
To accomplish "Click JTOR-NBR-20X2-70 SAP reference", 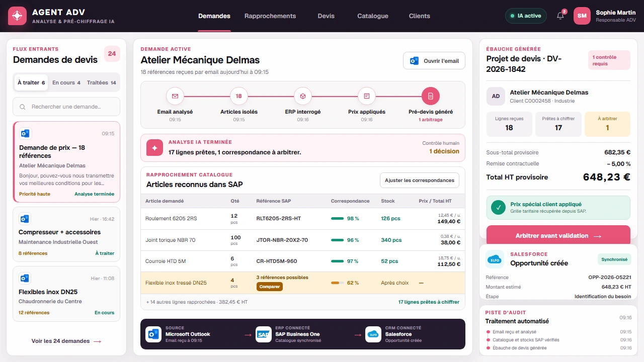I will coord(282,240).
